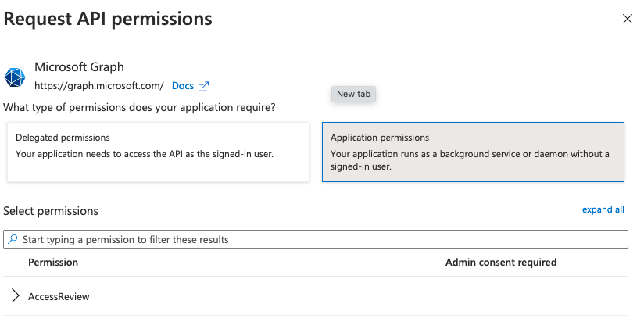The height and width of the screenshot is (322, 644).
Task: Click the Microsoft Graph logo icon
Action: click(x=15, y=77)
